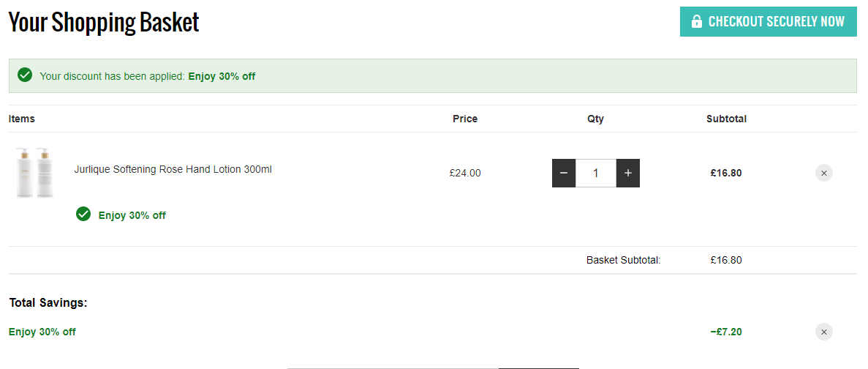Image resolution: width=868 pixels, height=369 pixels.
Task: Click the quantity input field
Action: 596,173
